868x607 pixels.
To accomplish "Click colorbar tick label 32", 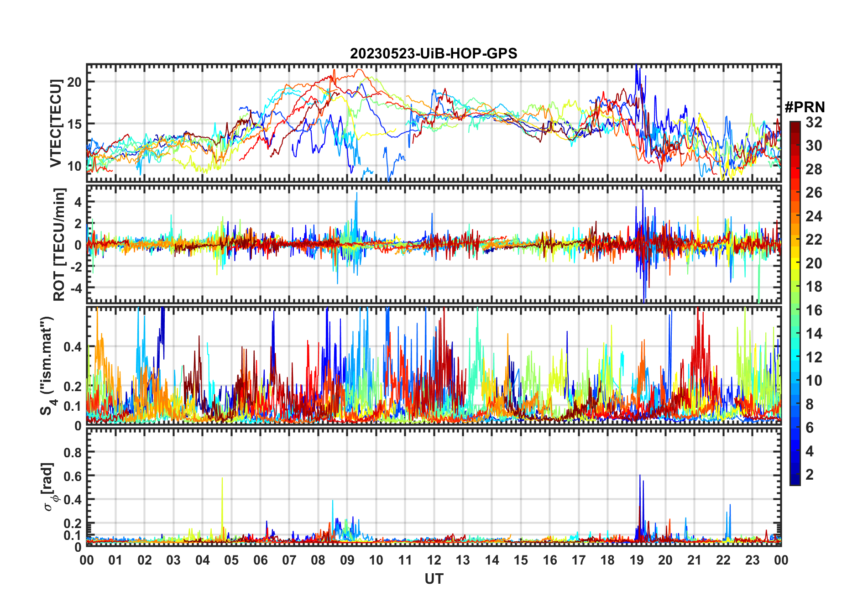I will click(814, 122).
